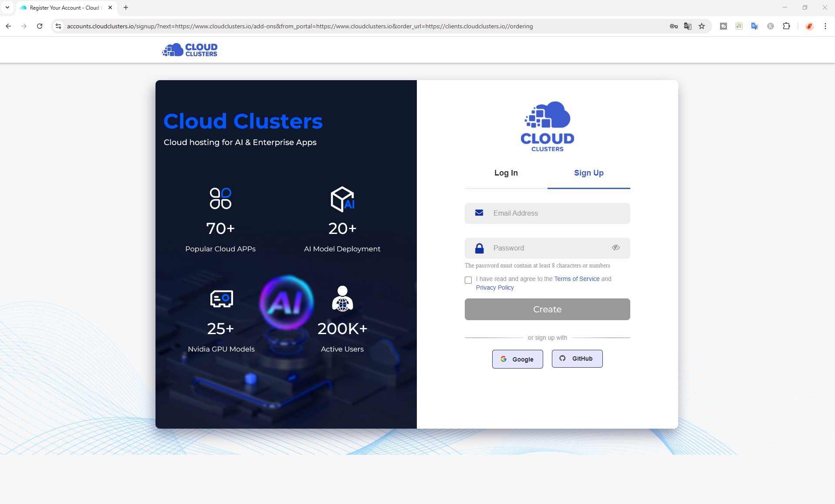This screenshot has width=835, height=504.
Task: Check the Terms of Service agreement box
Action: click(468, 280)
